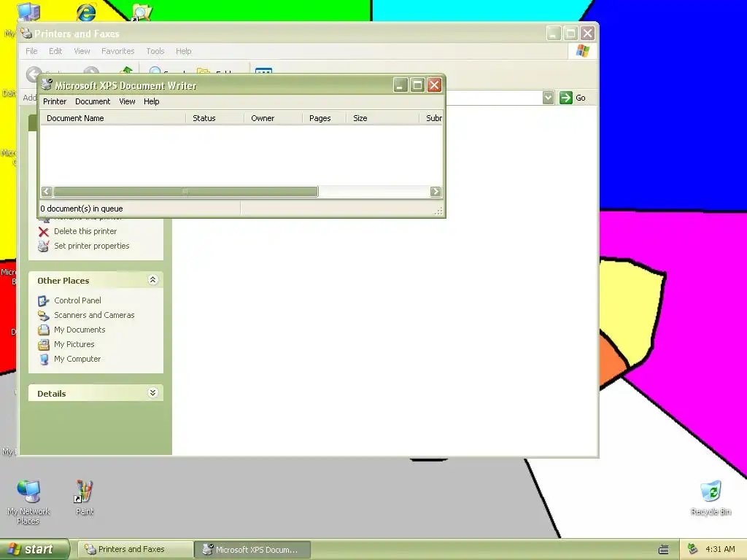747x560 pixels.
Task: Sort queue by Status column
Action: [215, 118]
